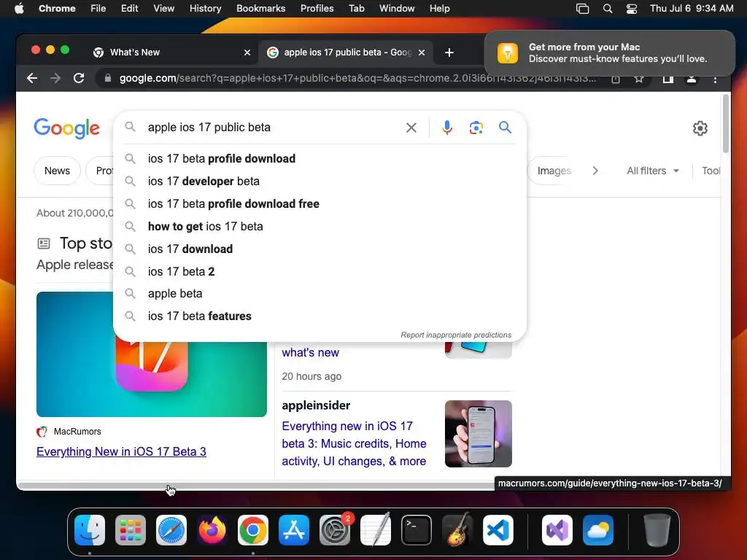Open the File menu
This screenshot has width=747, height=560.
click(x=98, y=9)
